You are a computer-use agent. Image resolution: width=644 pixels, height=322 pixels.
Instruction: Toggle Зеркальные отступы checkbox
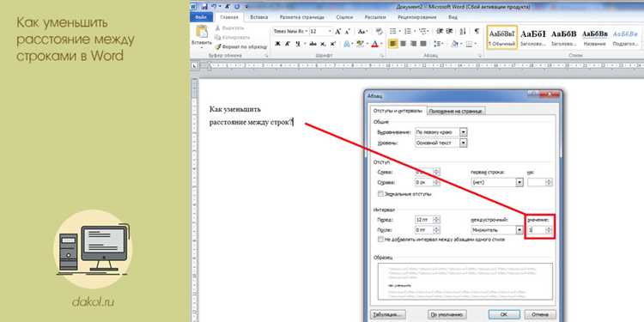tap(380, 193)
